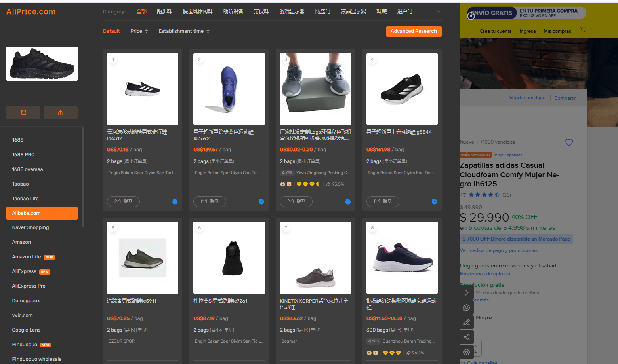Choose 1688 in source list
The image size is (618, 364).
click(x=42, y=140)
